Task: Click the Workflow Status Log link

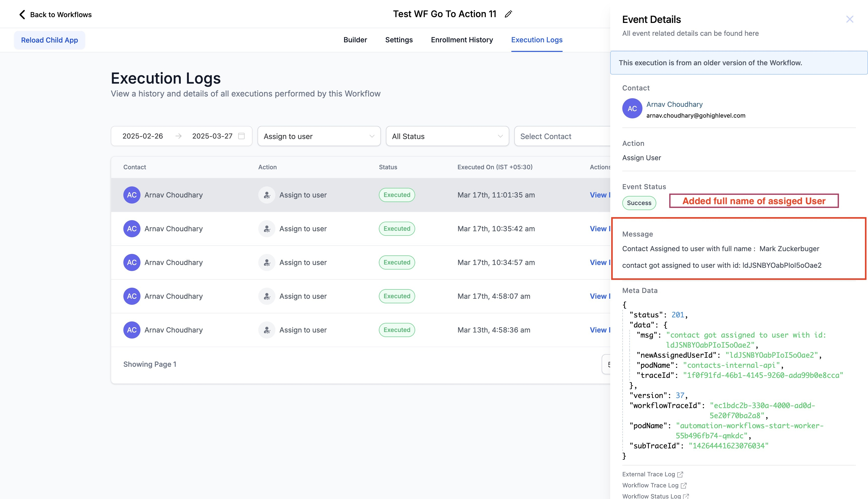Action: coord(651,496)
